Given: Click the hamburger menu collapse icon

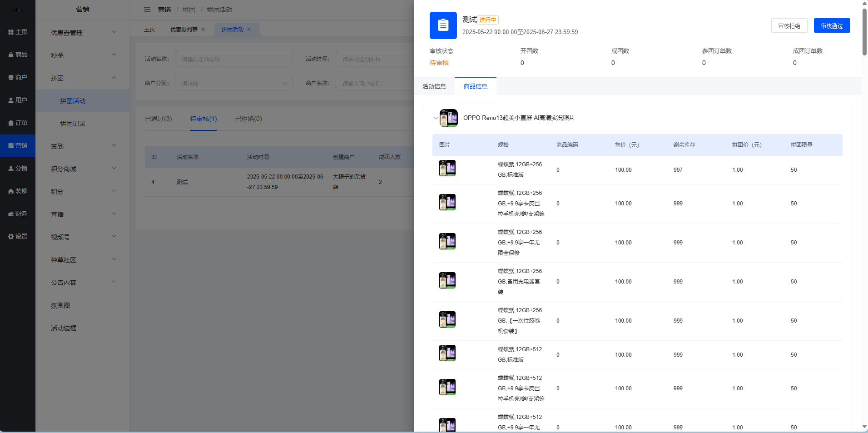Looking at the screenshot, I should [147, 10].
